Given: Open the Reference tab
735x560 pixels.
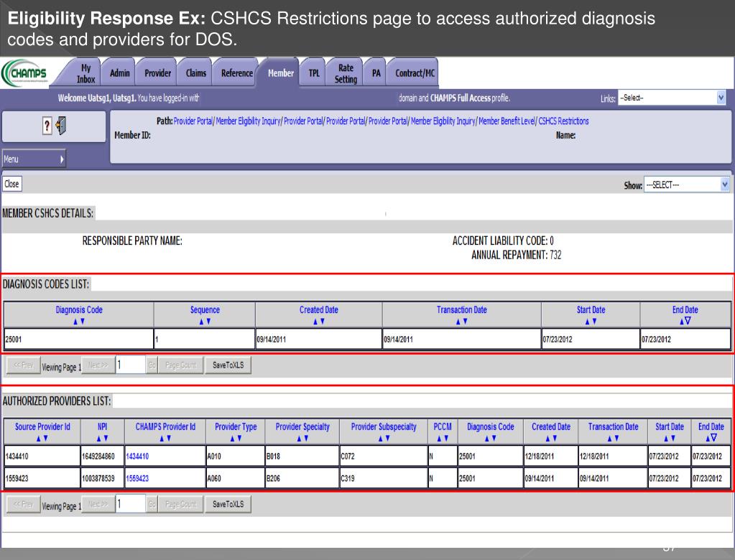Looking at the screenshot, I should click(x=236, y=73).
